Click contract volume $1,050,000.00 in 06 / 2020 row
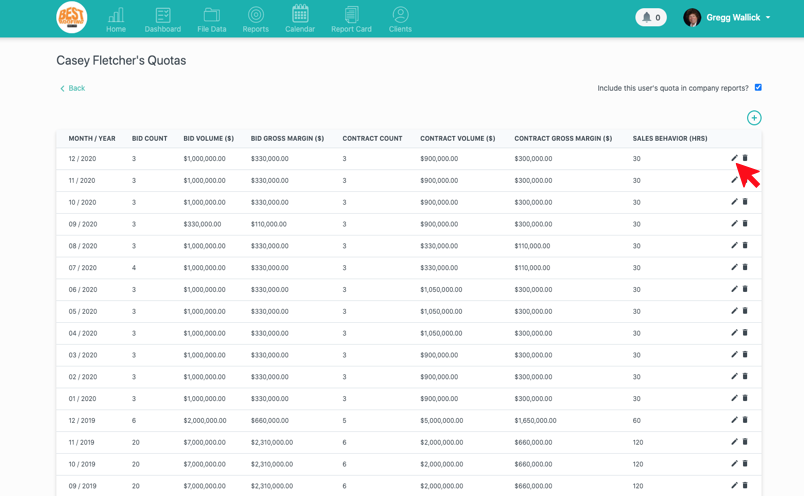Image resolution: width=804 pixels, height=496 pixels. coord(441,290)
